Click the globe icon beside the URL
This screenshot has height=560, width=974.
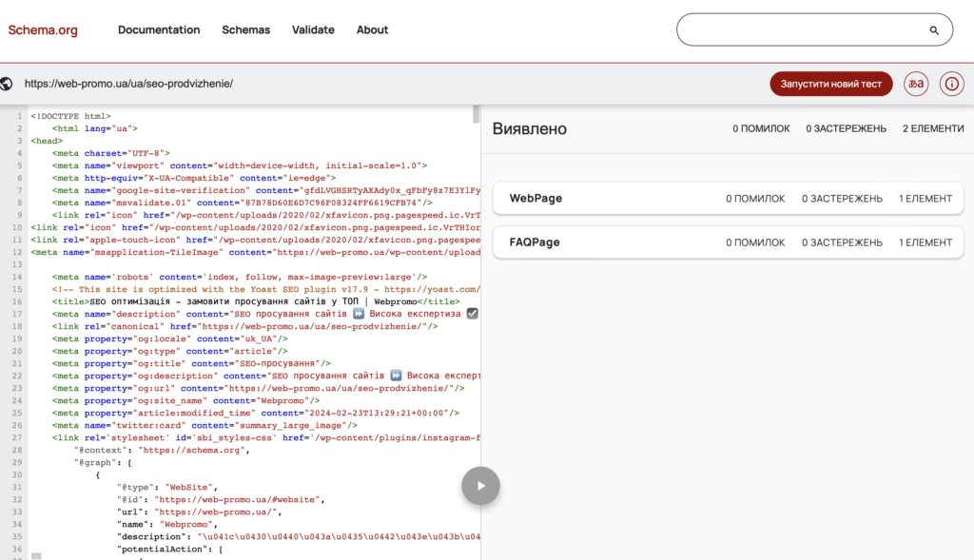click(8, 84)
